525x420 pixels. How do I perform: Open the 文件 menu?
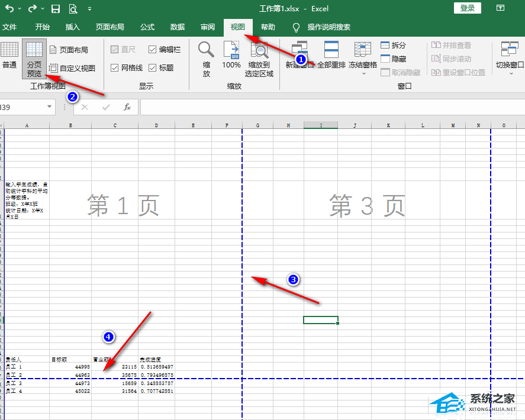(x=9, y=27)
